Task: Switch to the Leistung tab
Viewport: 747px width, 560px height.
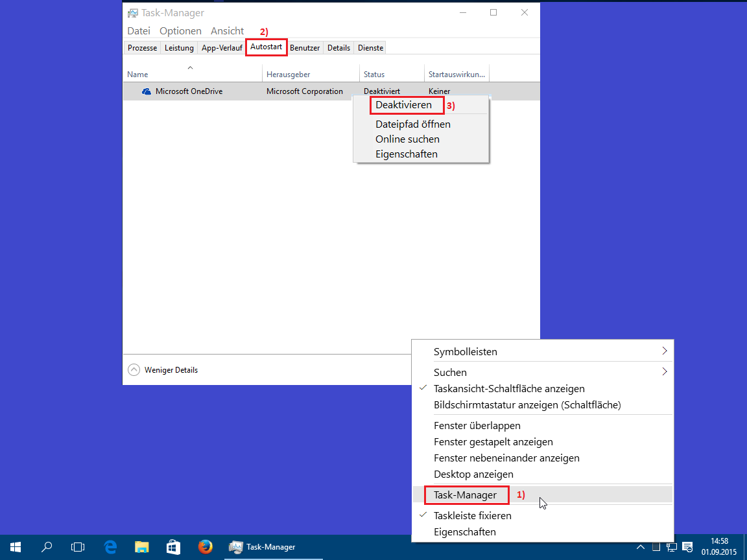Action: 179,47
